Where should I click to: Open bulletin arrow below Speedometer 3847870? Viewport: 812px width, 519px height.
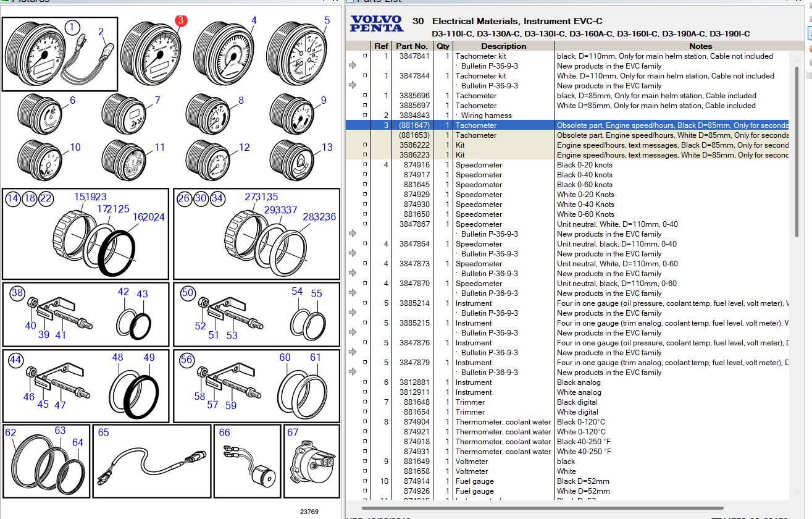click(x=353, y=293)
